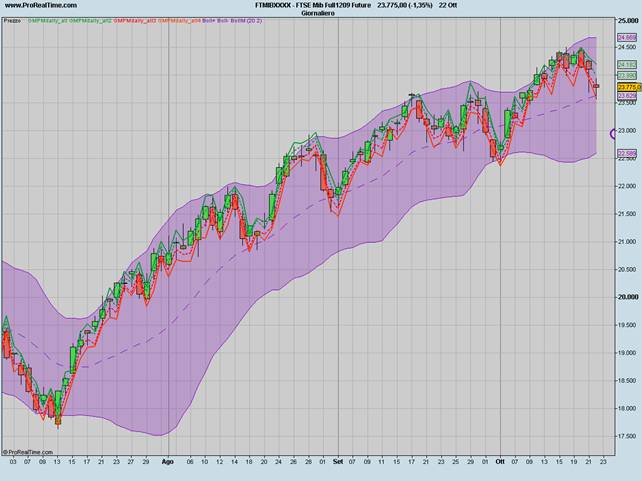Click the 21.000 price axis label
Viewport: 642px width, 481px height.
click(x=628, y=242)
